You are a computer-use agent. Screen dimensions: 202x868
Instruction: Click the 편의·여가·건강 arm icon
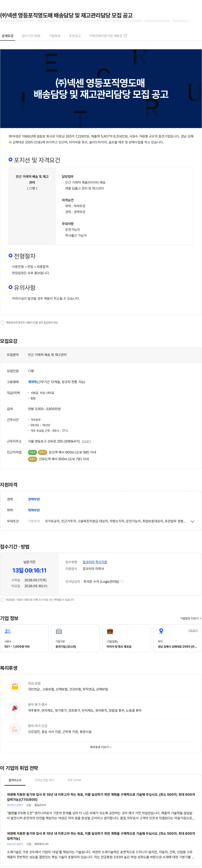tap(15, 729)
